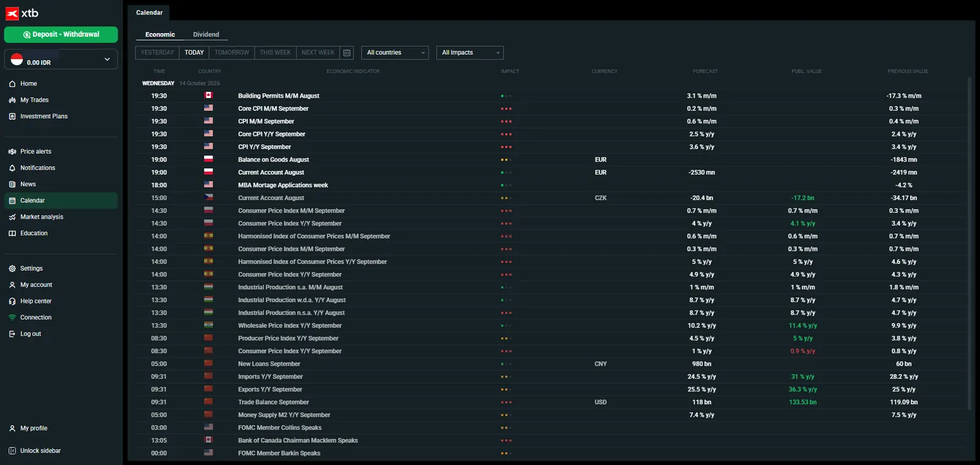Select MBA Mortage Applications week event
The image size is (980, 465).
[x=551, y=185]
